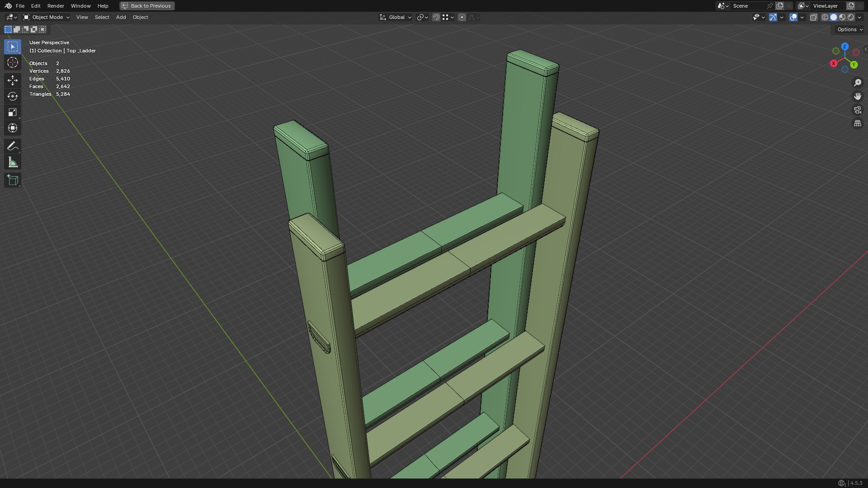868x488 pixels.
Task: Toggle proportional editing
Action: point(462,17)
